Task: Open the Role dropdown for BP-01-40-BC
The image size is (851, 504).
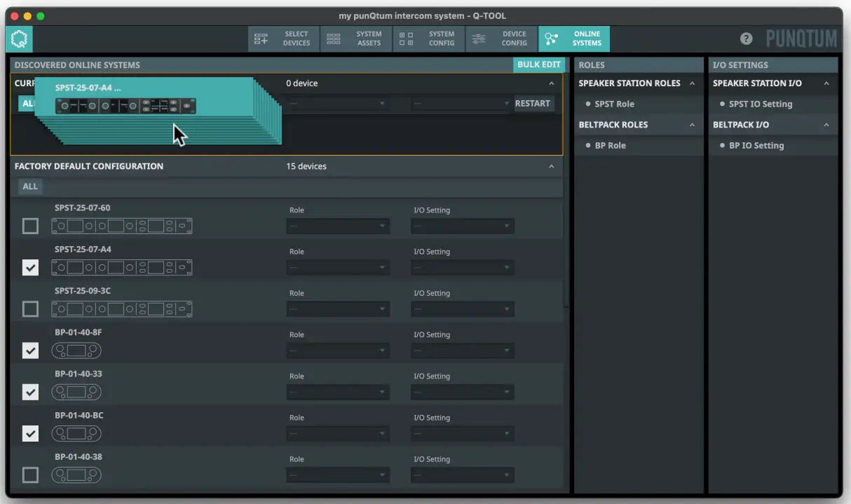Action: click(338, 433)
